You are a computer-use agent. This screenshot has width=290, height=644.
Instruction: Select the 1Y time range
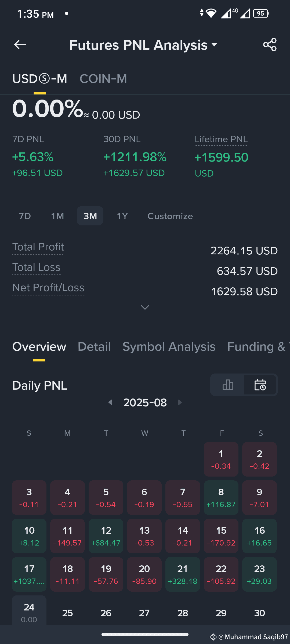[x=122, y=216]
